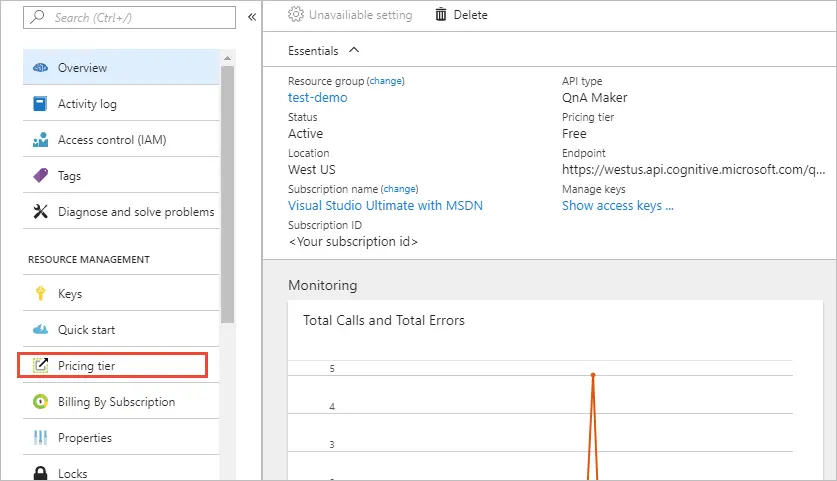The image size is (837, 481).
Task: Open the Properties menu item
Action: 84,438
